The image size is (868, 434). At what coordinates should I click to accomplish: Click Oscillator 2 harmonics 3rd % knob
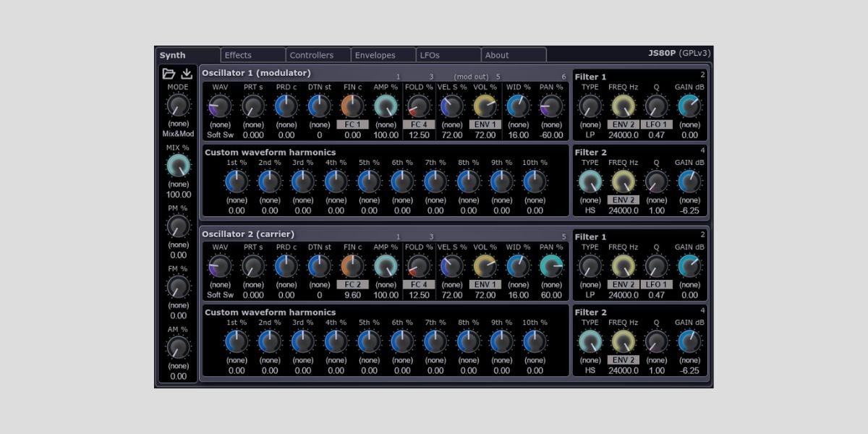point(303,341)
